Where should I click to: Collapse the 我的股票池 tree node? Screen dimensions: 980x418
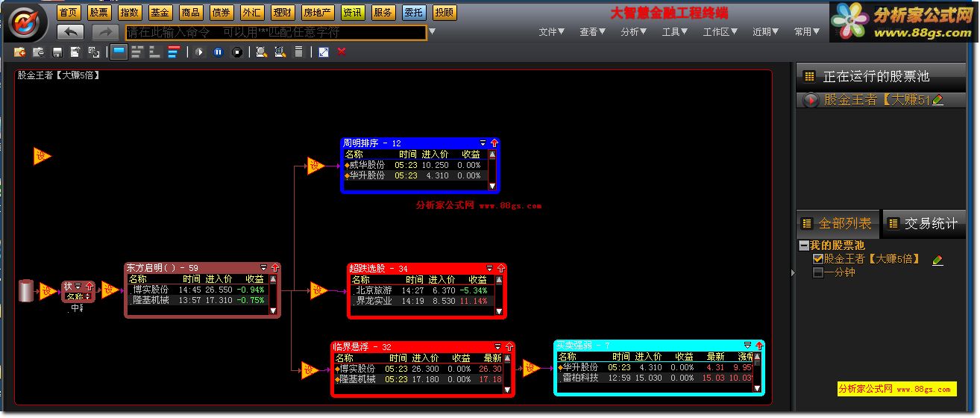(803, 246)
